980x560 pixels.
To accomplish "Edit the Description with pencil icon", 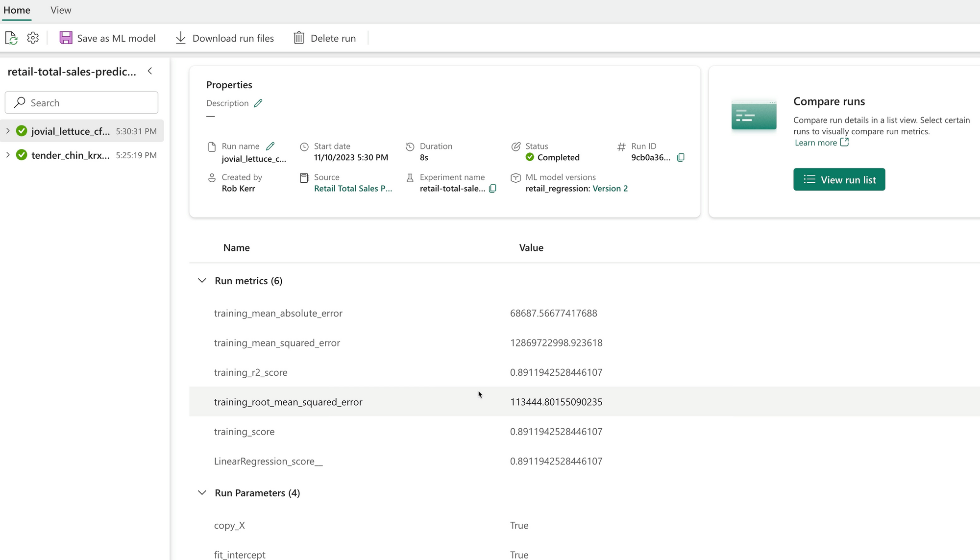I will click(x=258, y=103).
